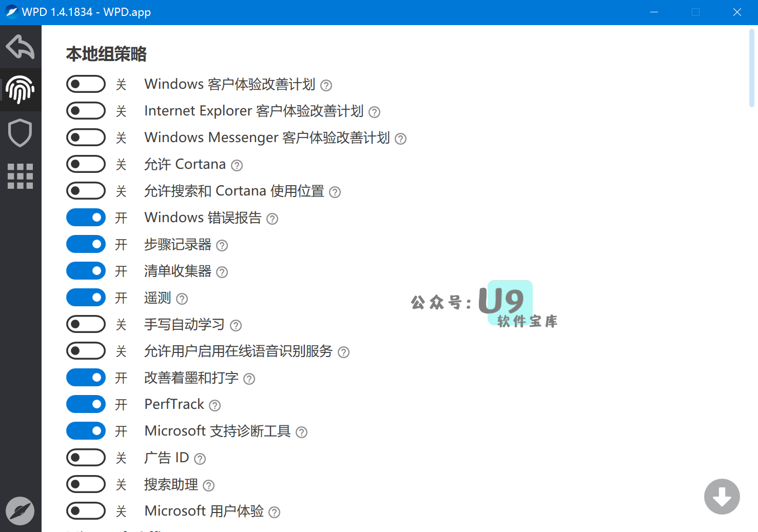This screenshot has height=532, width=758.
Task: Click the 广告 ID label text
Action: point(167,458)
